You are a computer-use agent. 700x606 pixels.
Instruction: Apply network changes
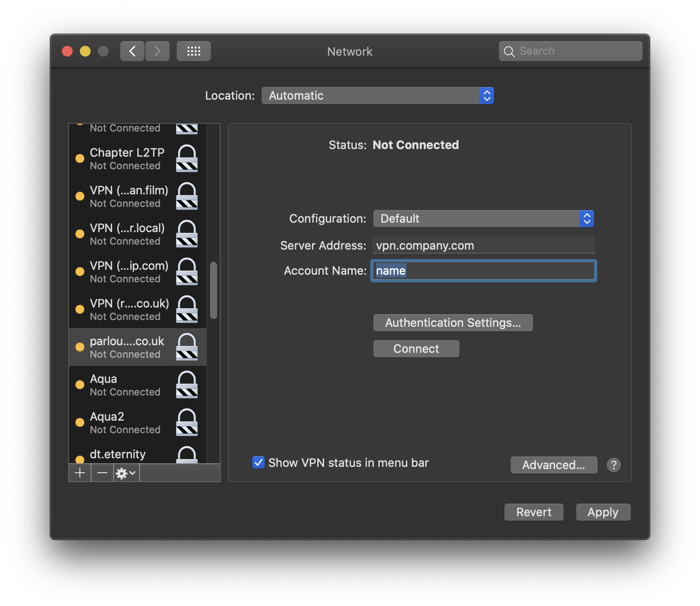coord(603,512)
